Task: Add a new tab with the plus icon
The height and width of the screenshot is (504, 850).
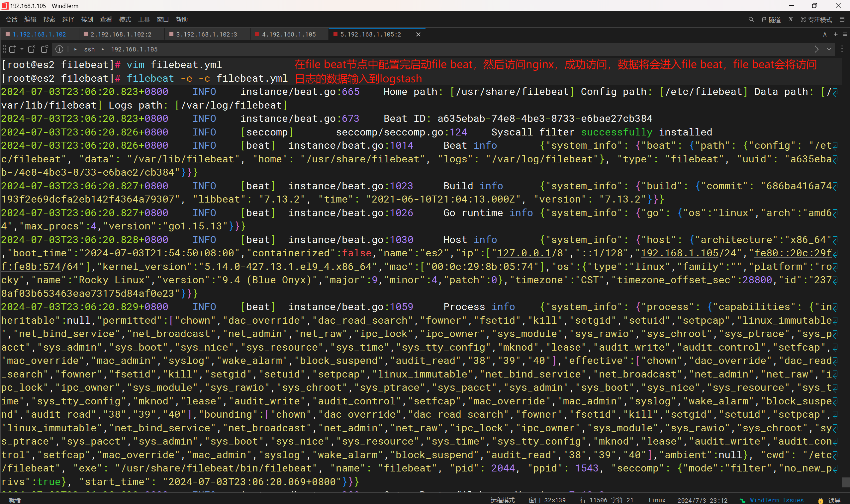Action: click(836, 34)
